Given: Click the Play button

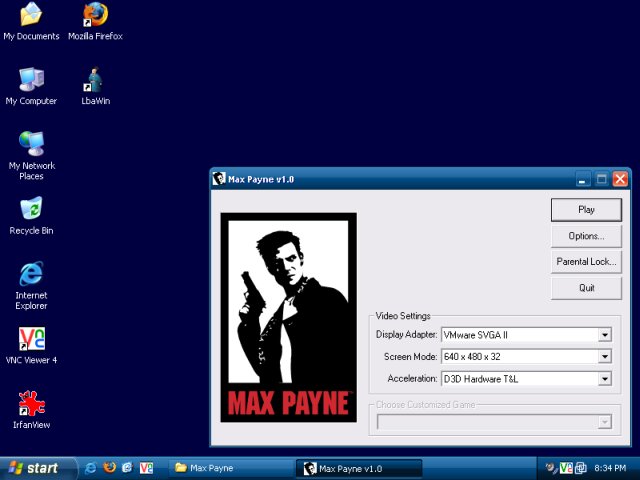Looking at the screenshot, I should pyautogui.click(x=586, y=210).
